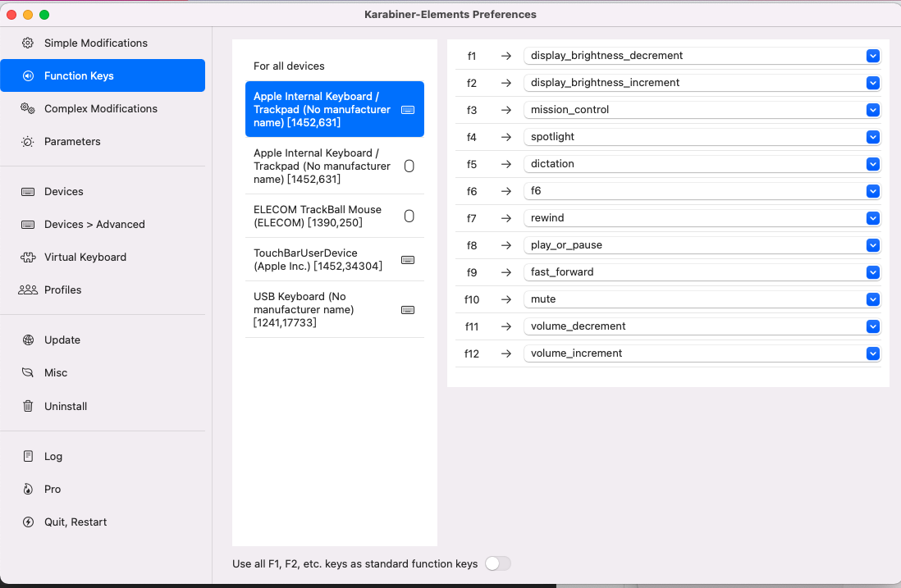Click the document icon beside Log
Viewport: 901px width, 588px height.
(x=28, y=456)
